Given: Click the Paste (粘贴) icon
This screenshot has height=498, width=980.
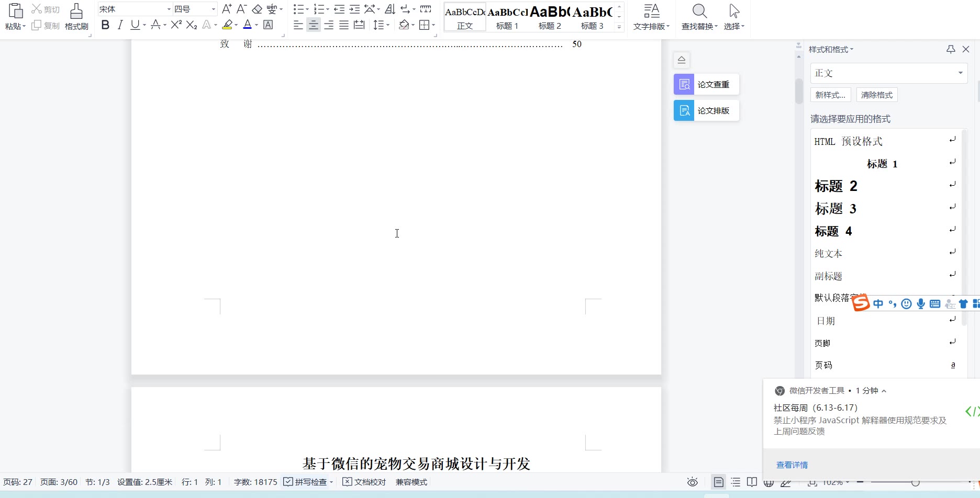Looking at the screenshot, I should [15, 12].
